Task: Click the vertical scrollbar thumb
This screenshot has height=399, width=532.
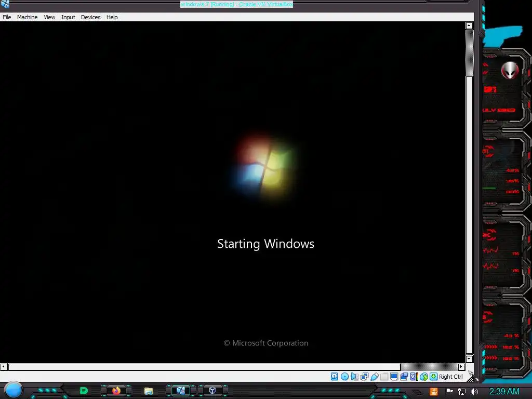Action: point(469,215)
